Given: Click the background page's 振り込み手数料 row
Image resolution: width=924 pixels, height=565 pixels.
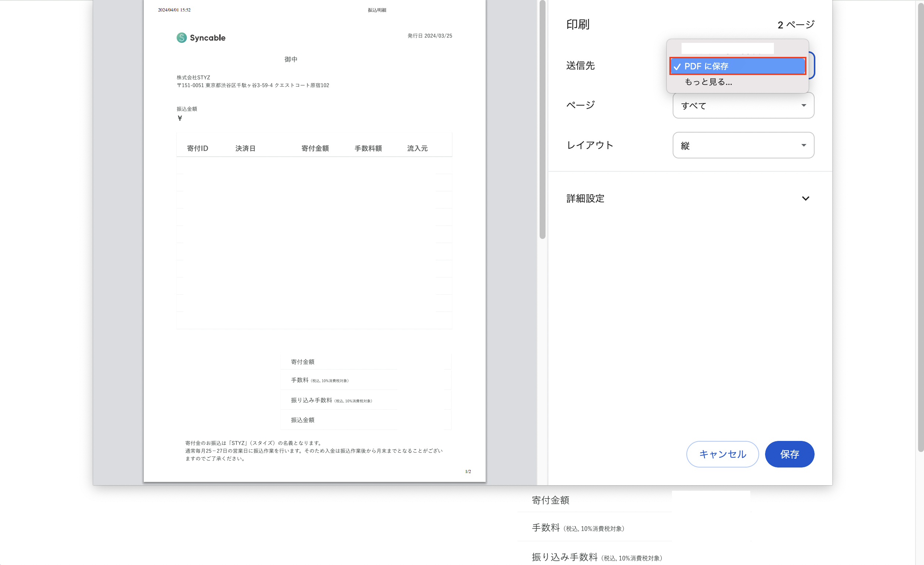Looking at the screenshot, I should pyautogui.click(x=635, y=557).
